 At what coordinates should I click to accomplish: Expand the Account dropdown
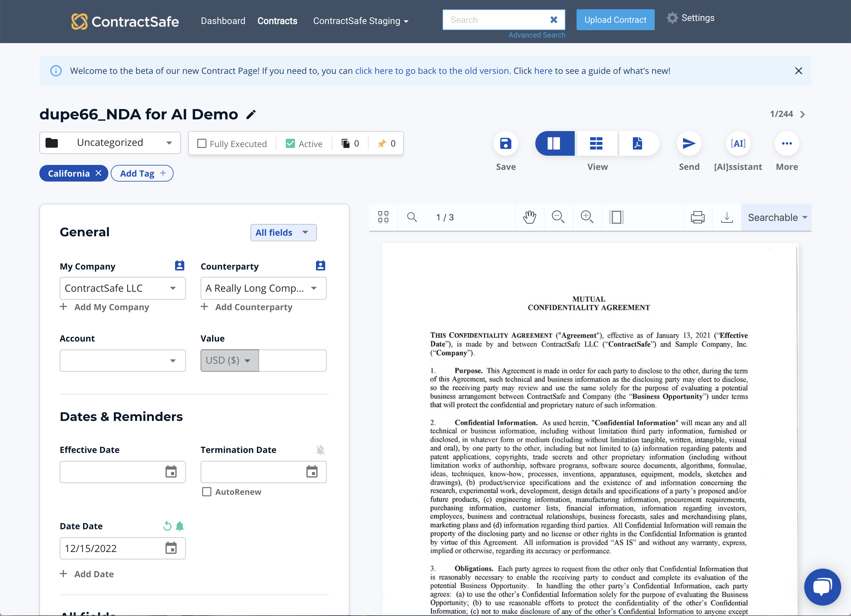point(122,361)
